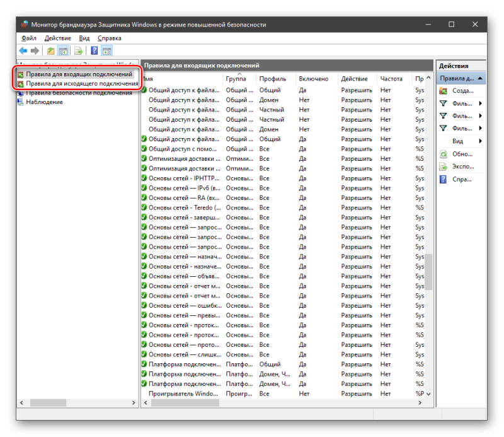
Task: Collapse the Правила д... actions section
Action: [x=480, y=79]
